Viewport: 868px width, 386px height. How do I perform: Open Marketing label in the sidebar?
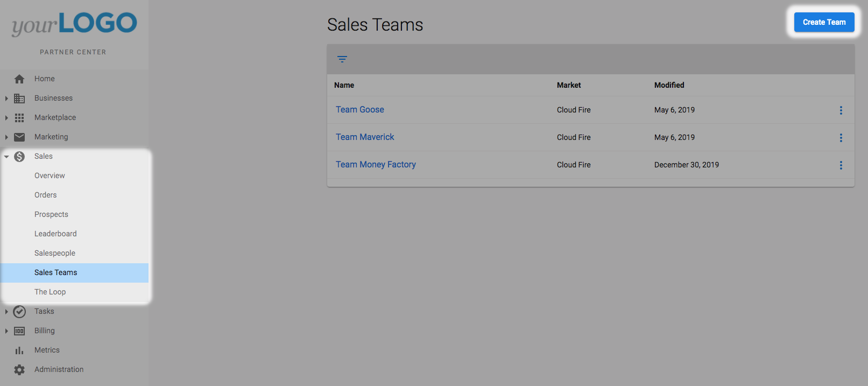point(51,137)
